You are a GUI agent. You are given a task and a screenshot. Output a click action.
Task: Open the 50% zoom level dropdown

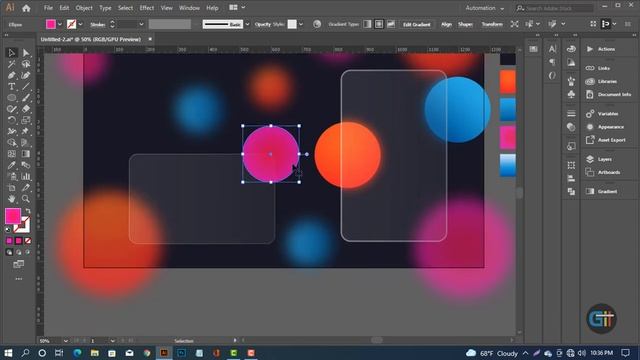tap(66, 341)
